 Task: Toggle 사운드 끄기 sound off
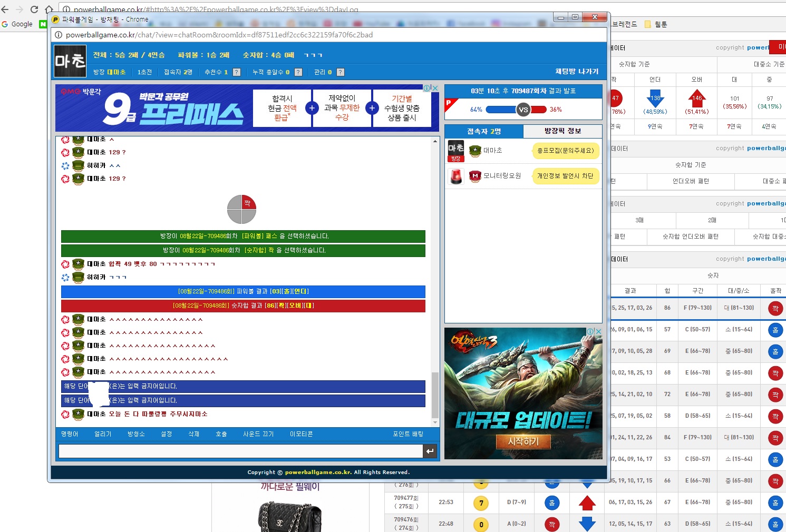coord(258,434)
